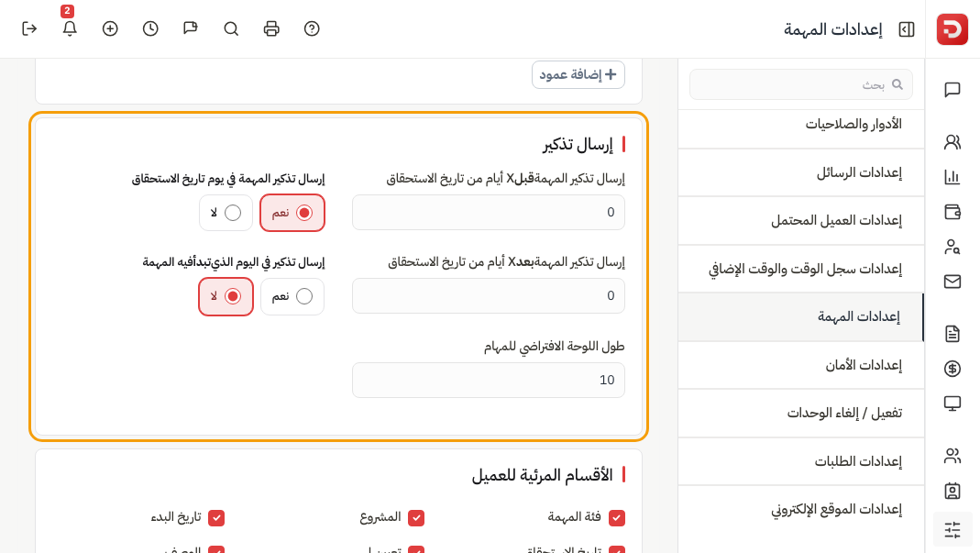Image resolution: width=980 pixels, height=553 pixels.
Task: Click إضافة عمود button
Action: (x=578, y=74)
